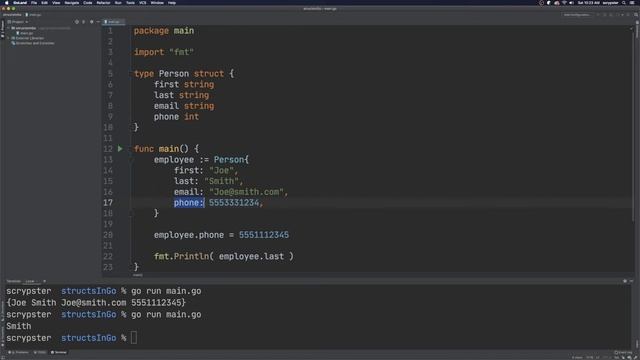Click line number 12 in the gutter

point(108,149)
